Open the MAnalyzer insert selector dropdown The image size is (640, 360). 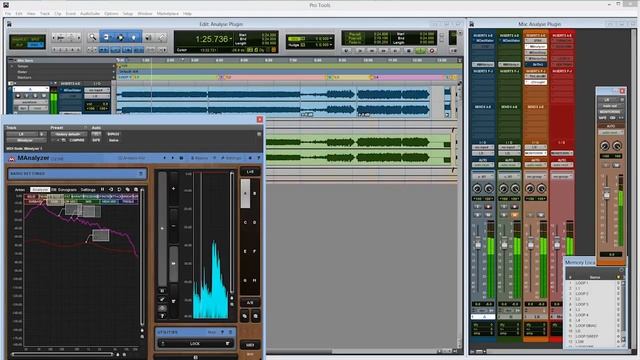click(26, 140)
